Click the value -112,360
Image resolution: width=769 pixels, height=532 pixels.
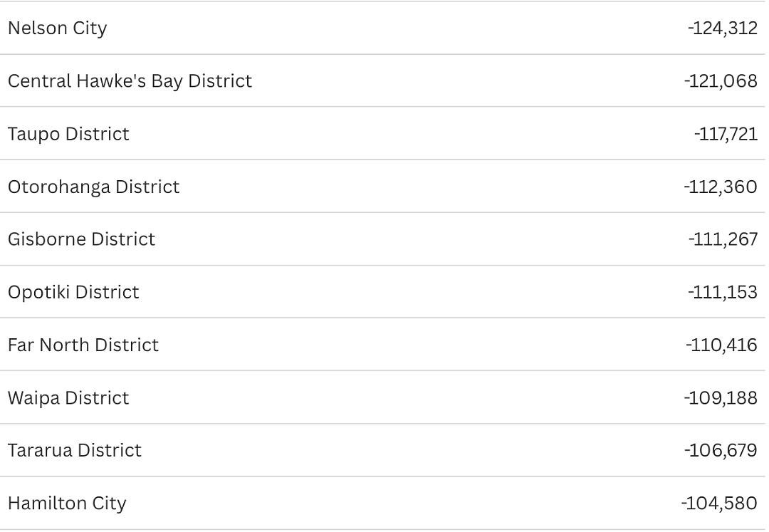(x=721, y=187)
